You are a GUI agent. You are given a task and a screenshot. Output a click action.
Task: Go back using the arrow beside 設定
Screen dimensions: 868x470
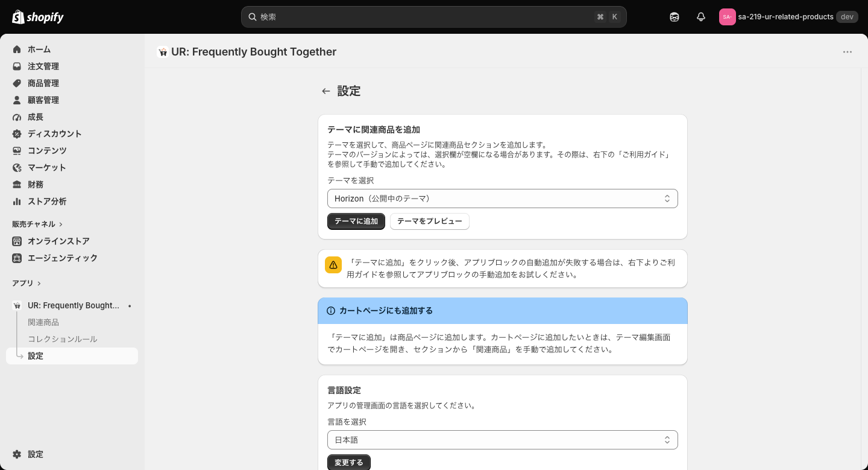[x=326, y=91]
